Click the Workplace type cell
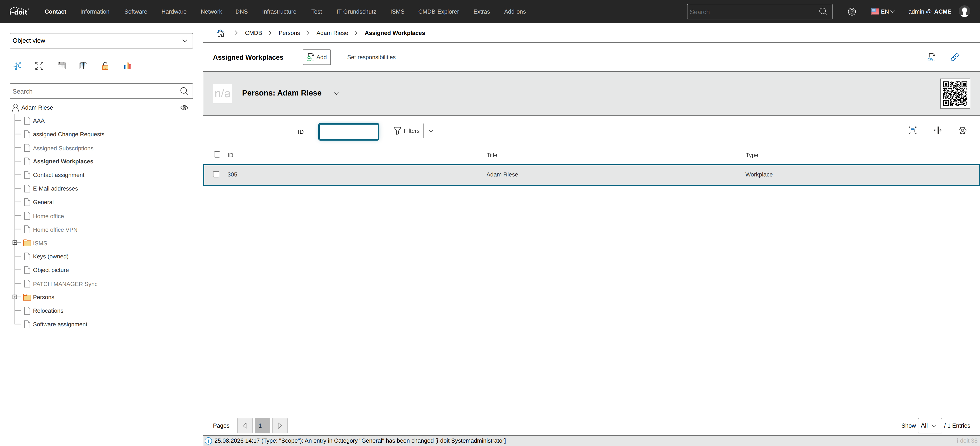 click(x=759, y=175)
